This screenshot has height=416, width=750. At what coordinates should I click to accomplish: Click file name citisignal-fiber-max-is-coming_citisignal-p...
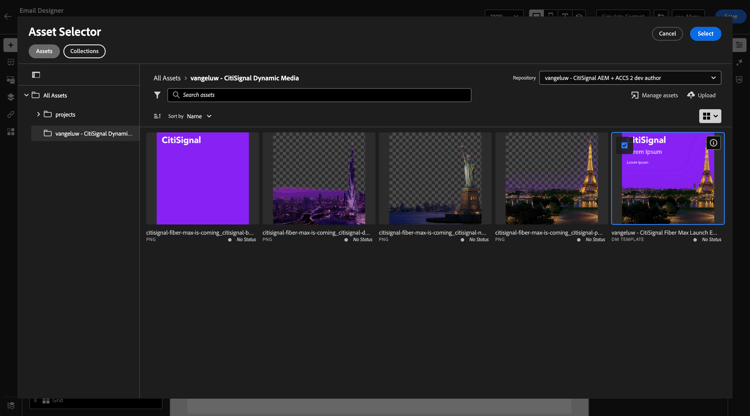[x=549, y=232]
